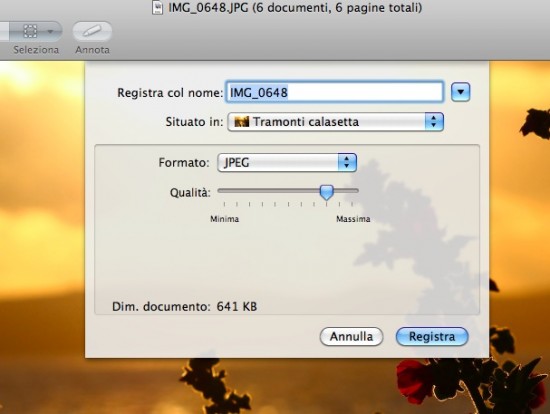
Task: Click the Situato in popup stepper arrows
Action: pyautogui.click(x=434, y=122)
